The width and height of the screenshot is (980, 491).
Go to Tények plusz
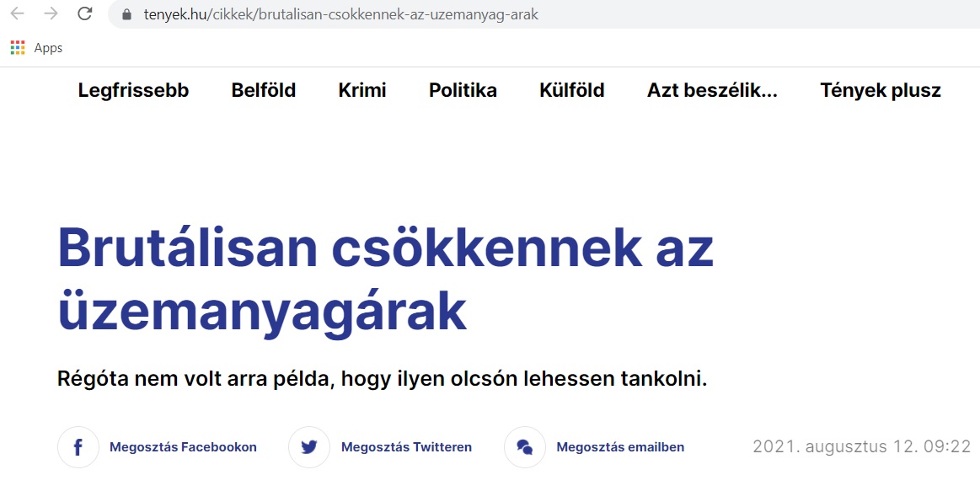[x=881, y=91]
